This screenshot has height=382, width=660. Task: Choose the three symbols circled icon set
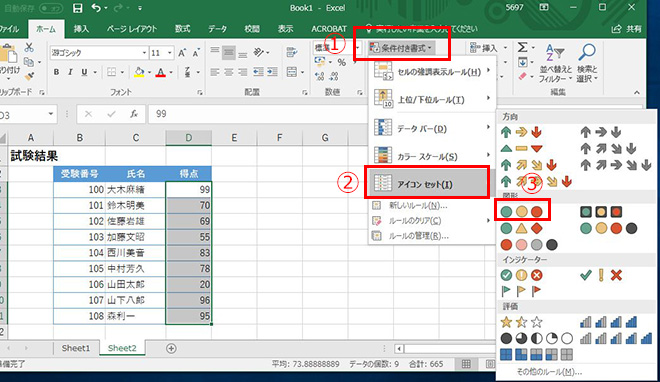[522, 276]
